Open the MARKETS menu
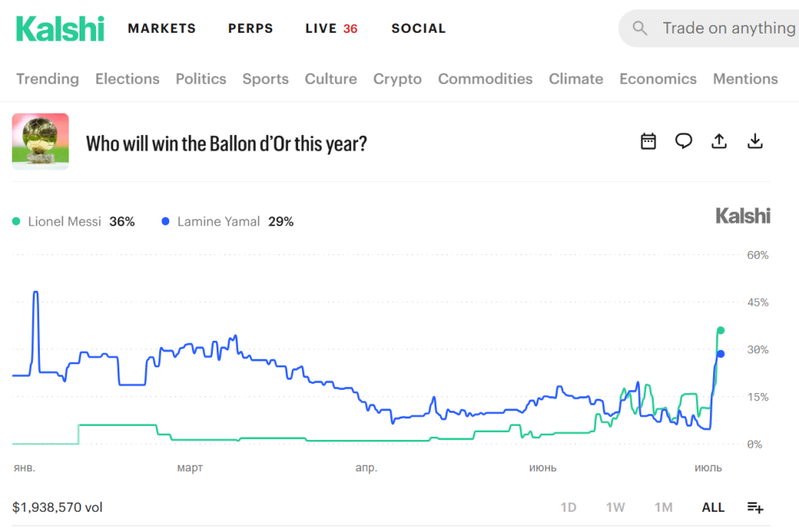This screenshot has height=532, width=799. pos(162,29)
